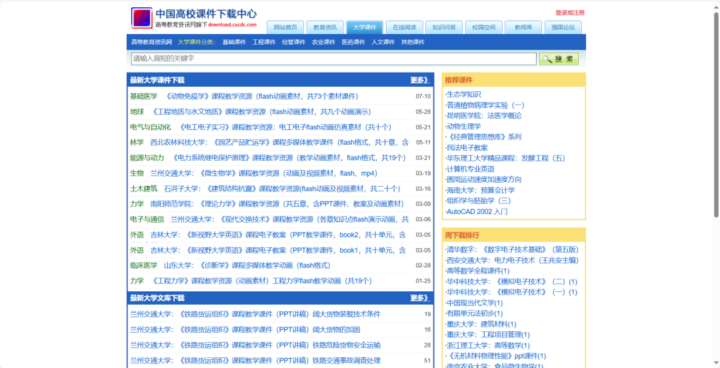The height and width of the screenshot is (368, 720).
Task: Choose the 工程课件 category
Action: pos(264,42)
